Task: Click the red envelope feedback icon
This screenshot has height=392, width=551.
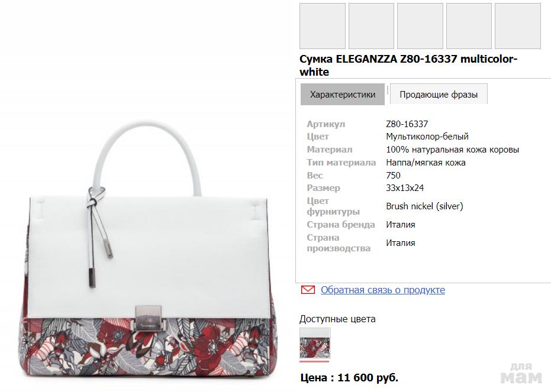Action: click(308, 290)
